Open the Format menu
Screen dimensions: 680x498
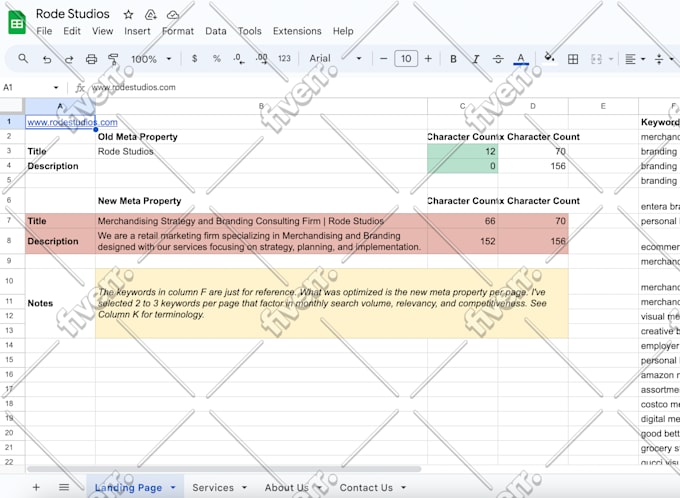(178, 31)
